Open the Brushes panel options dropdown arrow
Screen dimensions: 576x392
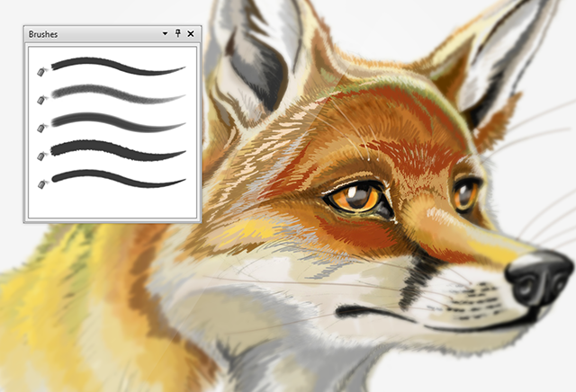[x=165, y=34]
